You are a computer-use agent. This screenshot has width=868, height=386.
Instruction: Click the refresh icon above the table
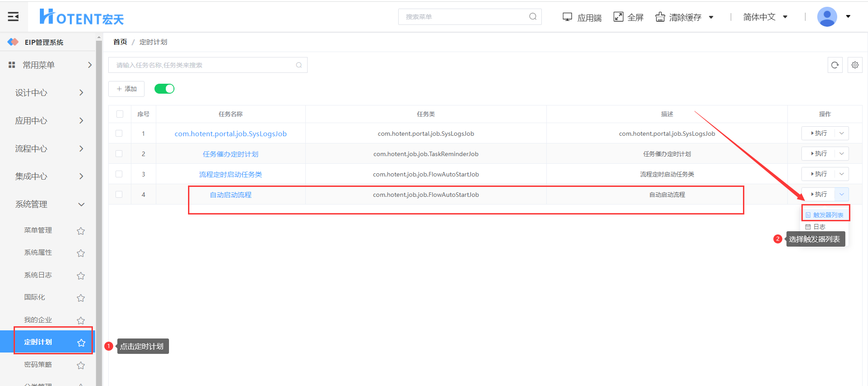tap(834, 65)
